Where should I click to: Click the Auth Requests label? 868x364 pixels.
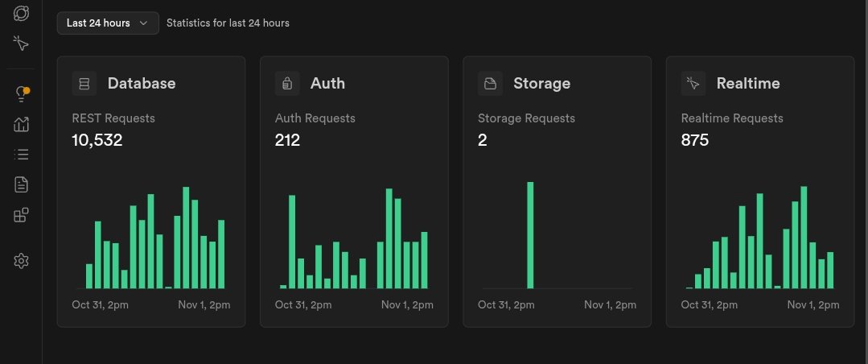point(315,118)
